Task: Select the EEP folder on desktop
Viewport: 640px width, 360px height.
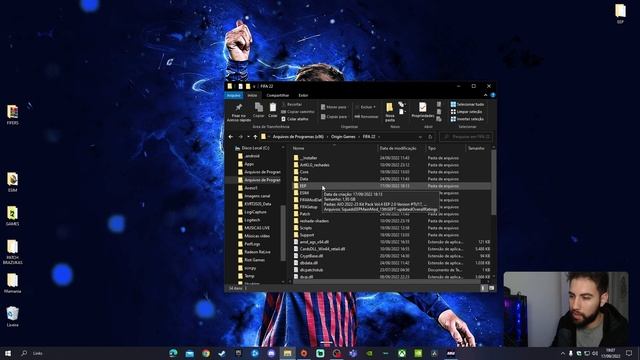Action: 620,13
